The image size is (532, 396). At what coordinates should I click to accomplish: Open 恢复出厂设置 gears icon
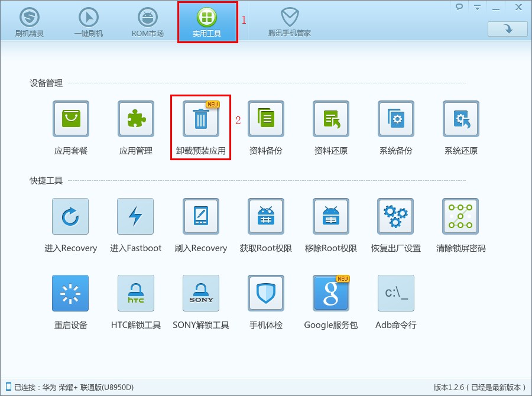click(395, 216)
